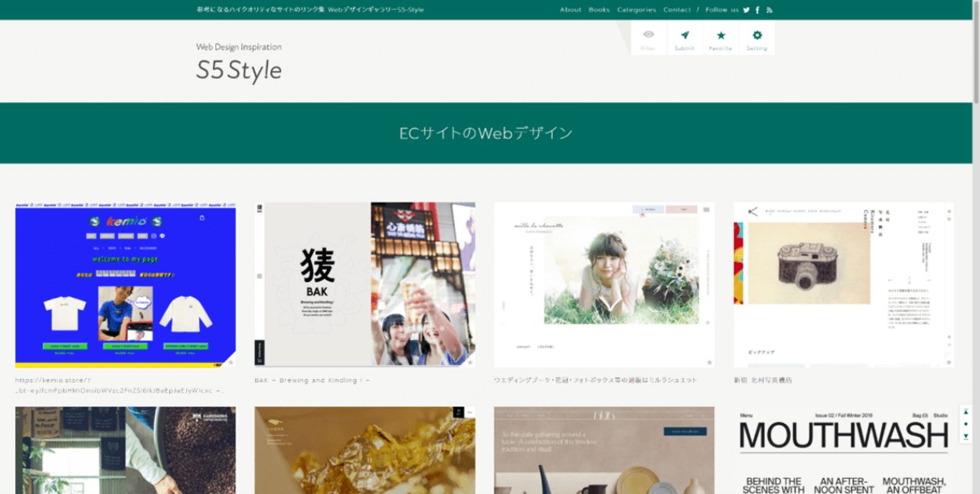Toggle the favorite star on the kemio thumbnail
The image size is (980, 494).
coord(231,360)
